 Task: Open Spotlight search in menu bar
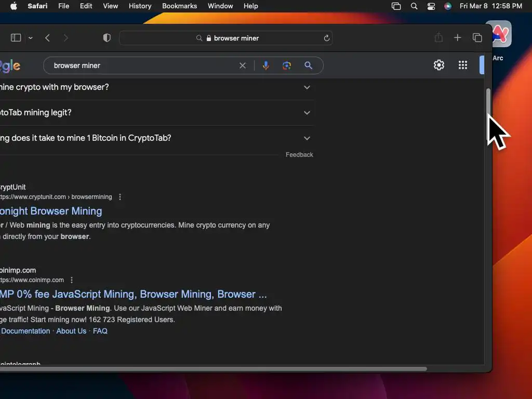click(414, 6)
